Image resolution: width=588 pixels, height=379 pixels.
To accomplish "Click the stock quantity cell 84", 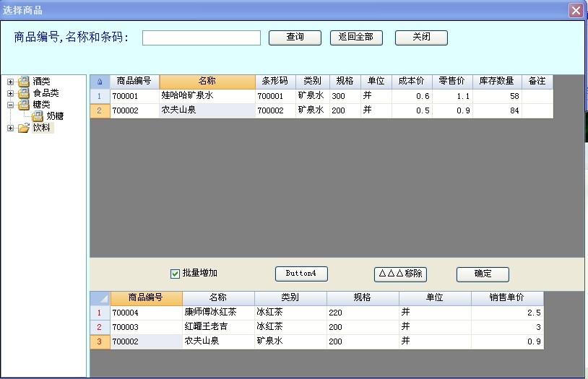I will [497, 111].
